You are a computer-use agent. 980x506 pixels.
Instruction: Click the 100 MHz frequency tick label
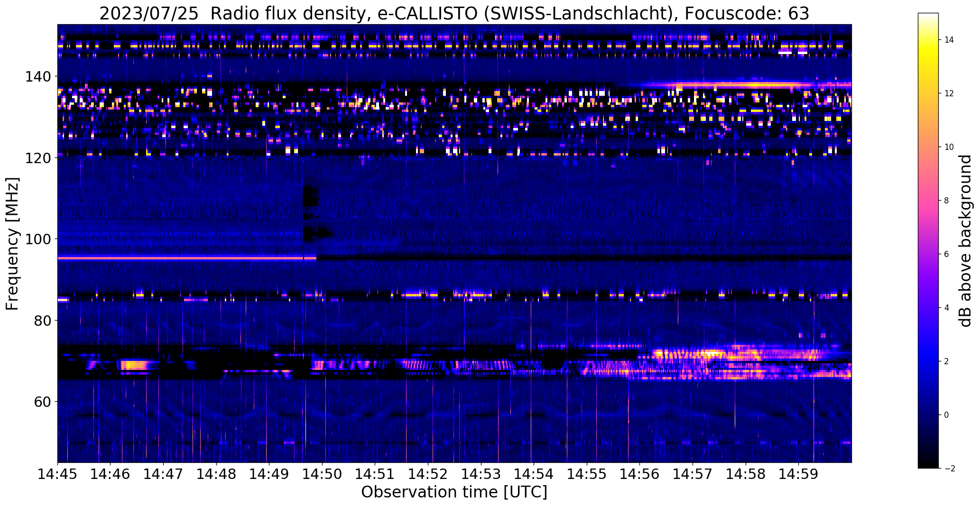pos(39,239)
